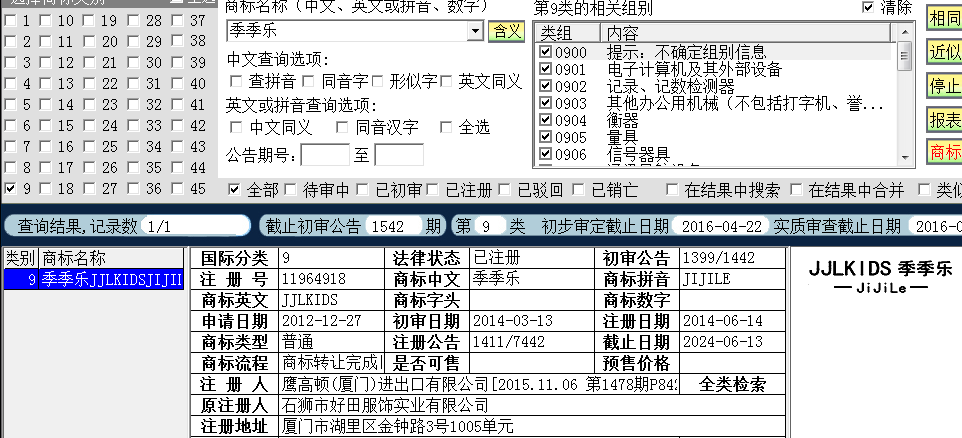The image size is (962, 438).
Task: Click the 公告期号 end field after 至
Action: pos(399,155)
